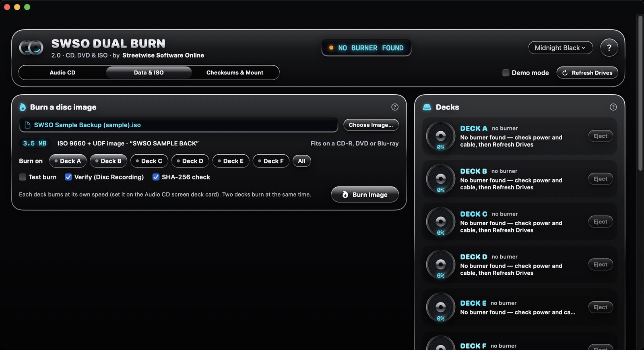The height and width of the screenshot is (350, 644).
Task: Click the Deck B disc progress dial
Action: click(x=441, y=179)
